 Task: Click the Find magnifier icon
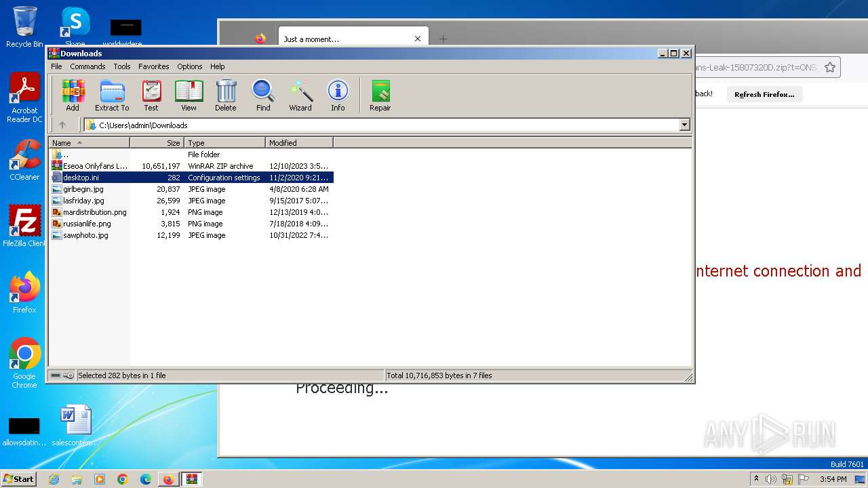click(263, 95)
